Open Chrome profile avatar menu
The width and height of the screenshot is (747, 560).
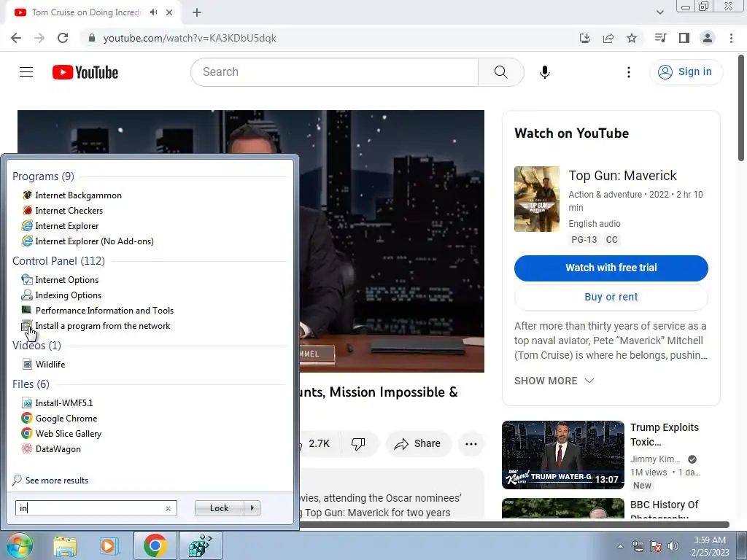[x=708, y=38]
